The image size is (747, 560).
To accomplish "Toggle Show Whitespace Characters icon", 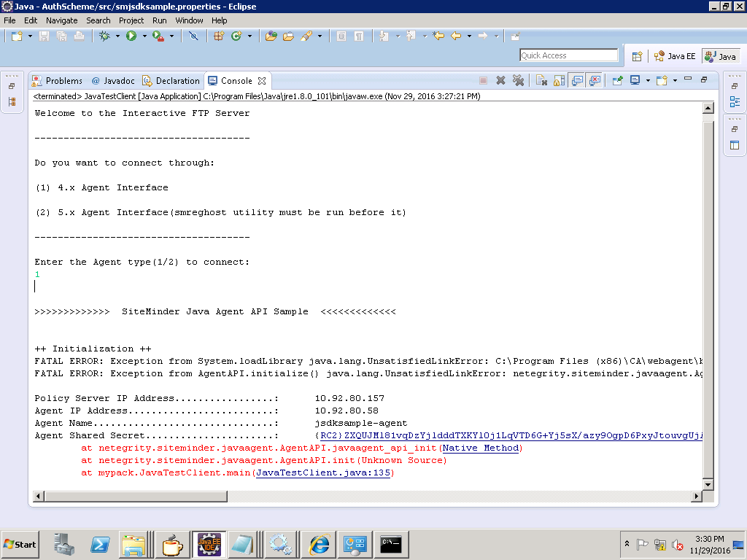I will [359, 36].
